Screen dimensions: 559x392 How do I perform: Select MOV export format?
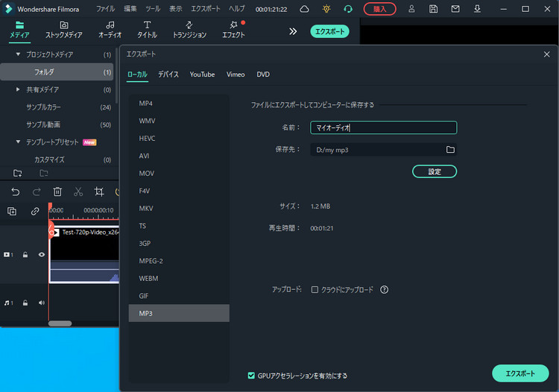[x=179, y=173]
